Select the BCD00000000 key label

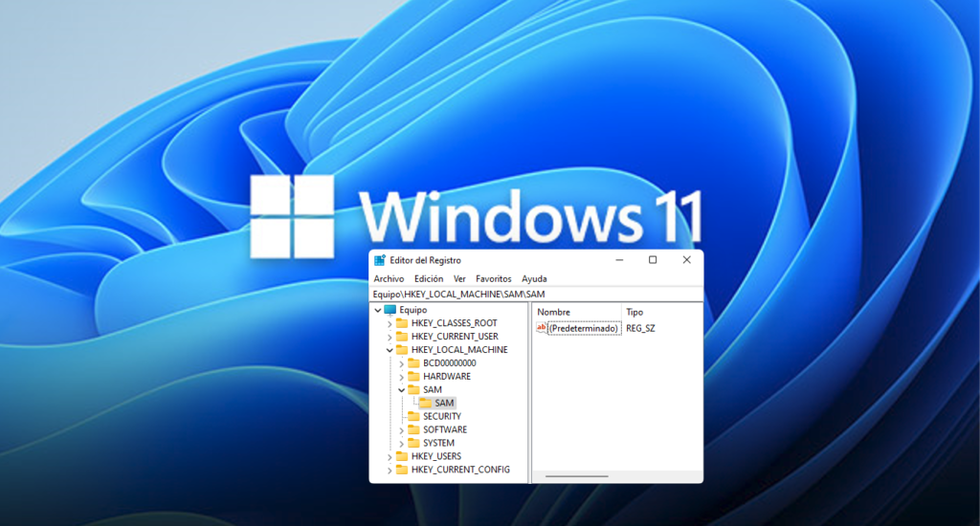[450, 363]
